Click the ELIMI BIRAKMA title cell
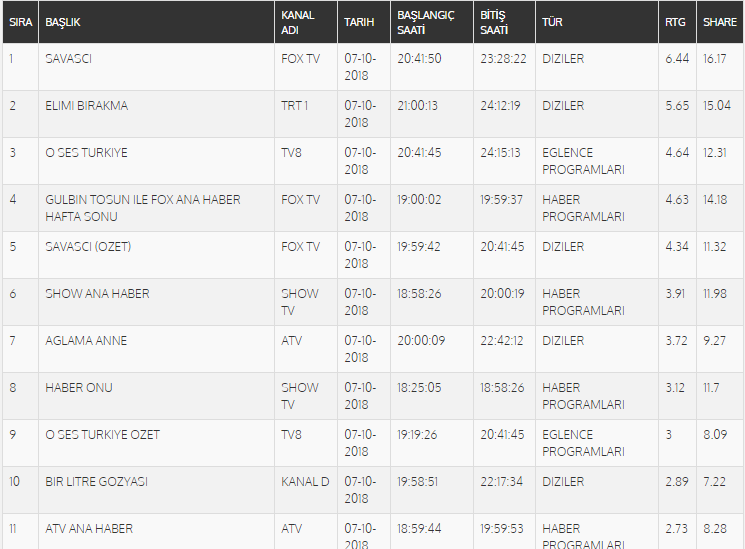Viewport: 745px width, 549px height. click(87, 106)
